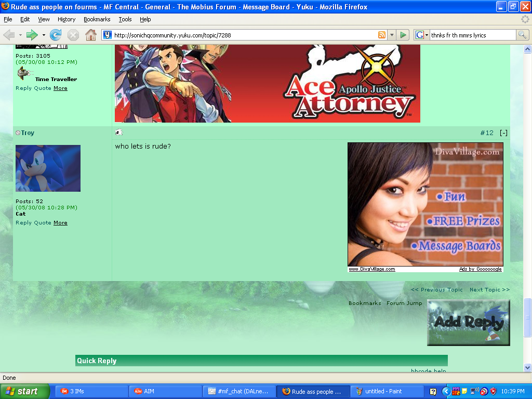
Task: Click the Add Reply button
Action: pos(468,323)
